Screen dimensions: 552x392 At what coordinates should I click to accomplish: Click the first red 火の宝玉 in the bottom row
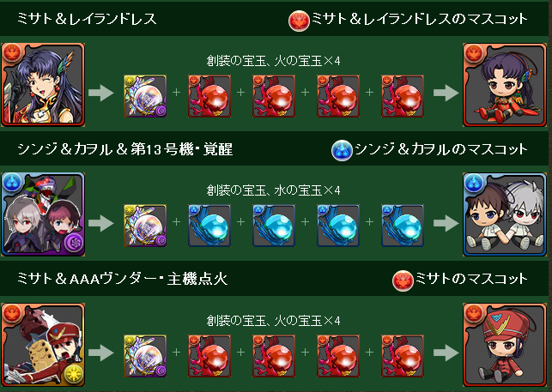209,356
